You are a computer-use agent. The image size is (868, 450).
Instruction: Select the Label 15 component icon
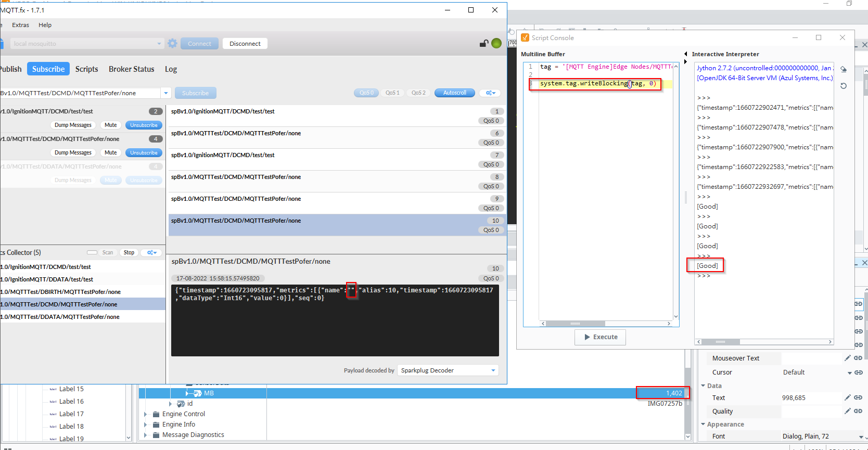tap(53, 389)
